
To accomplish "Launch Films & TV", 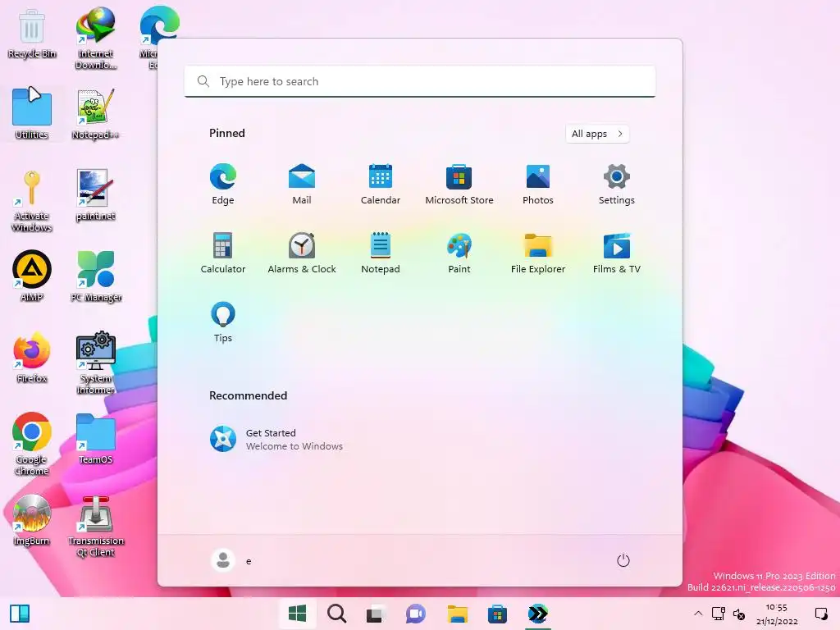I will (617, 253).
